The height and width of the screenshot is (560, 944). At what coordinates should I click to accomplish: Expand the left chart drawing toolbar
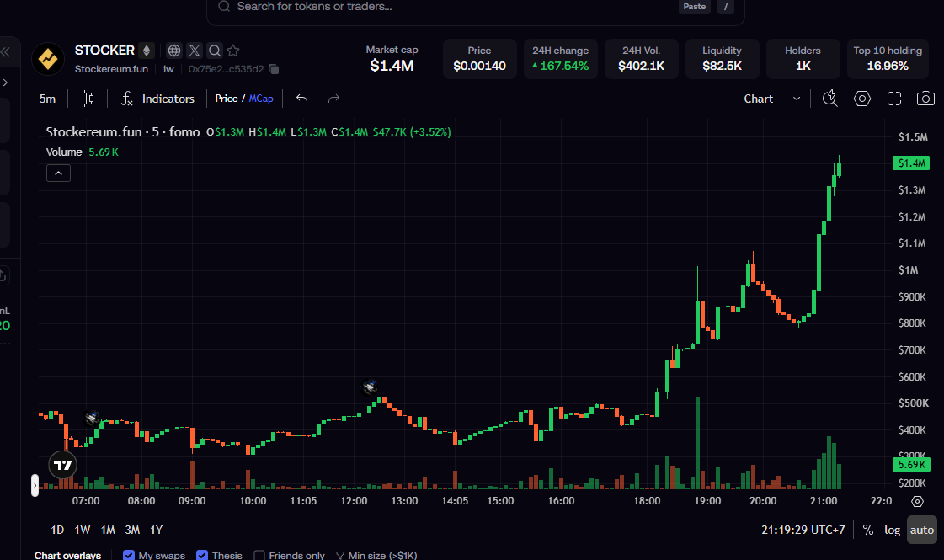35,485
